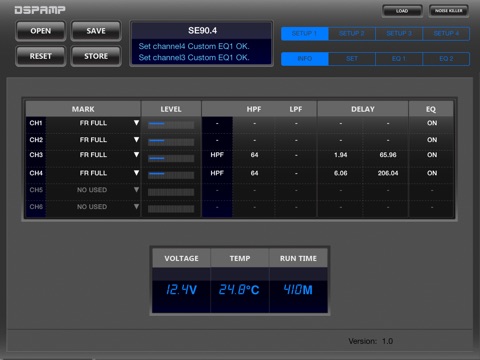Expand CH5 NO USED dropdown arrow
This screenshot has height=360, width=480.
[x=136, y=190]
